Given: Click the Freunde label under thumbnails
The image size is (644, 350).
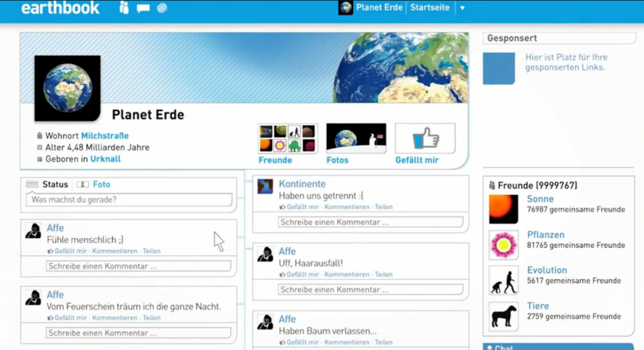Looking at the screenshot, I should point(275,161).
